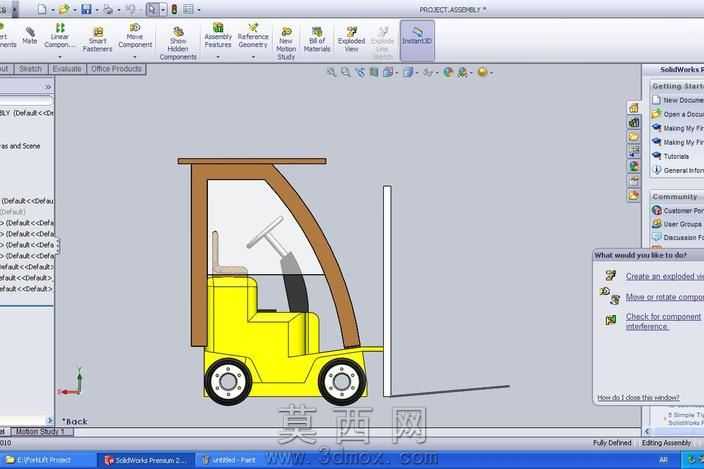The height and width of the screenshot is (469, 704).
Task: Open Appearances sphere tab in task pane
Action: (634, 166)
